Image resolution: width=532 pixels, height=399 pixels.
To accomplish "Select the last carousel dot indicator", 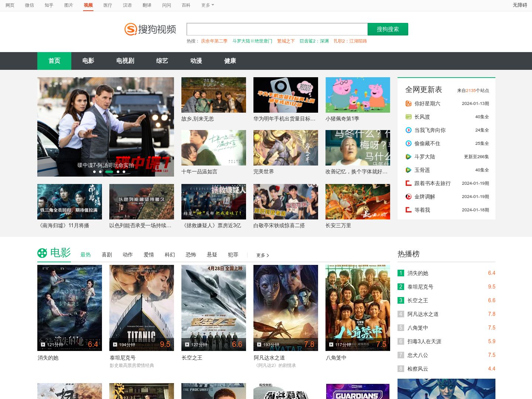I will tap(124, 172).
